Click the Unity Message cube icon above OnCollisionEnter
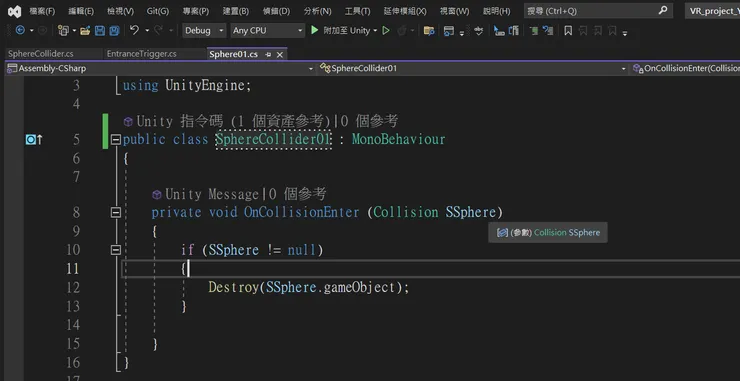740x381 pixels. click(x=157, y=195)
